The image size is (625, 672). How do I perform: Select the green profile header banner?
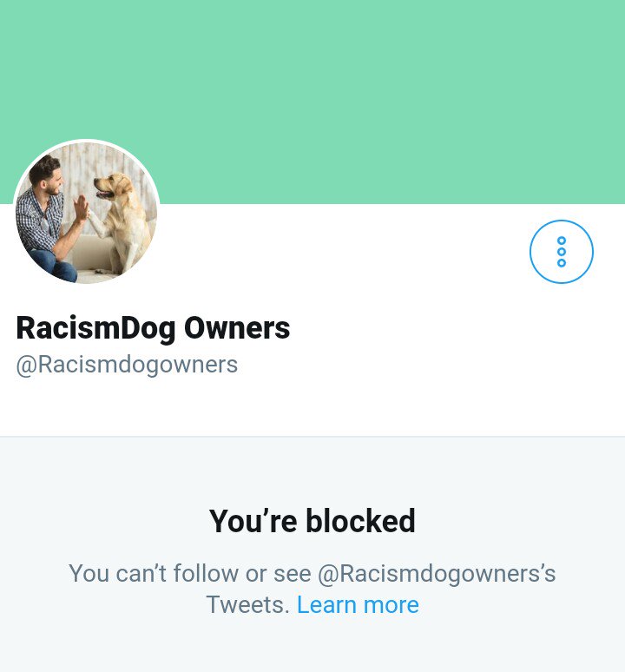pyautogui.click(x=312, y=102)
